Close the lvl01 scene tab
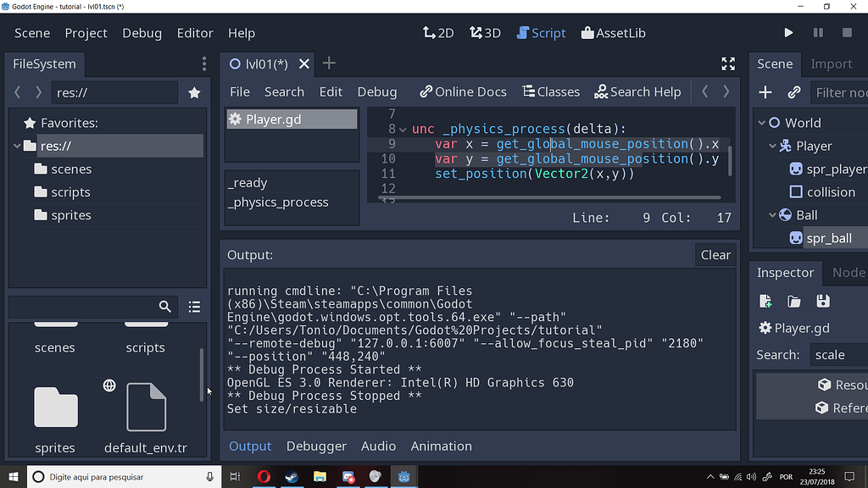868x488 pixels. point(304,64)
